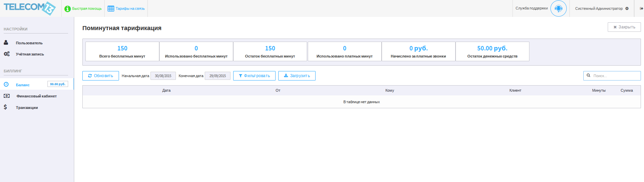Sort table by Сумма column
This screenshot has height=182, width=644.
[x=627, y=90]
